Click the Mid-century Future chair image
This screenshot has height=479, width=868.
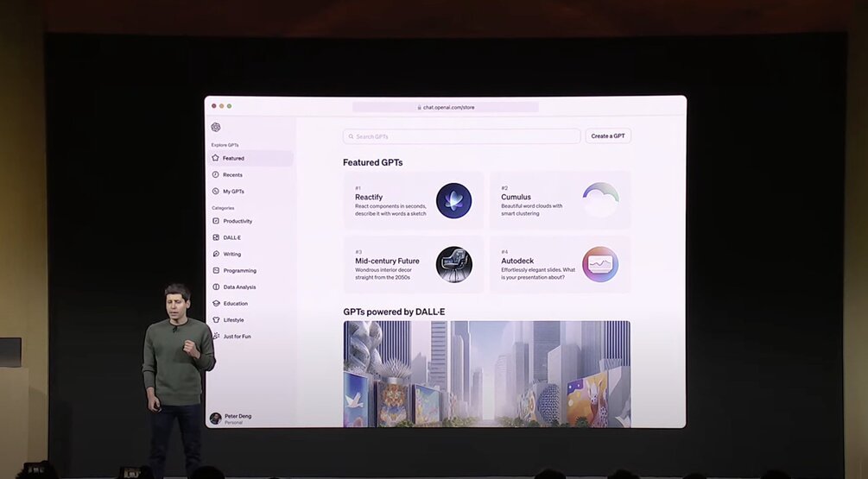tap(454, 264)
